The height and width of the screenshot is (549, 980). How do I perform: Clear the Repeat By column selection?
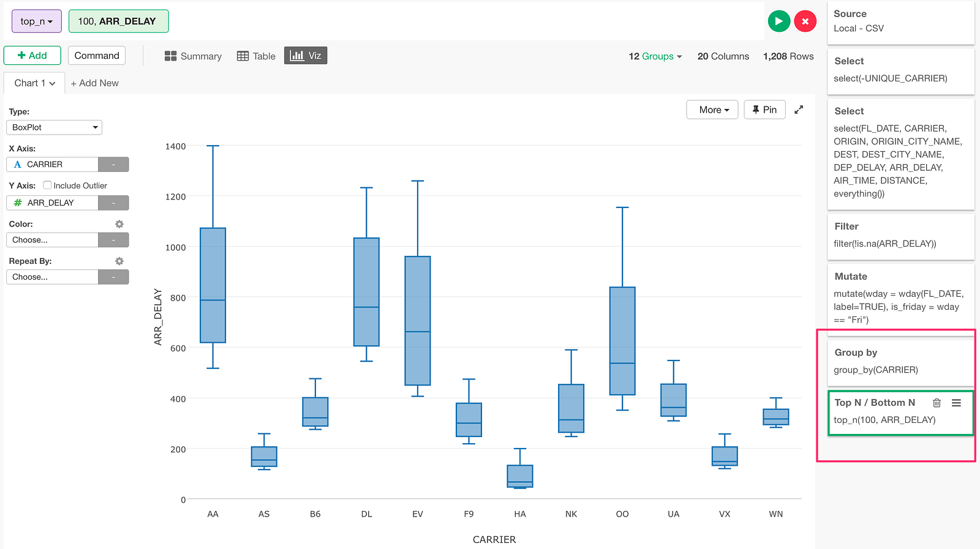[x=113, y=277]
